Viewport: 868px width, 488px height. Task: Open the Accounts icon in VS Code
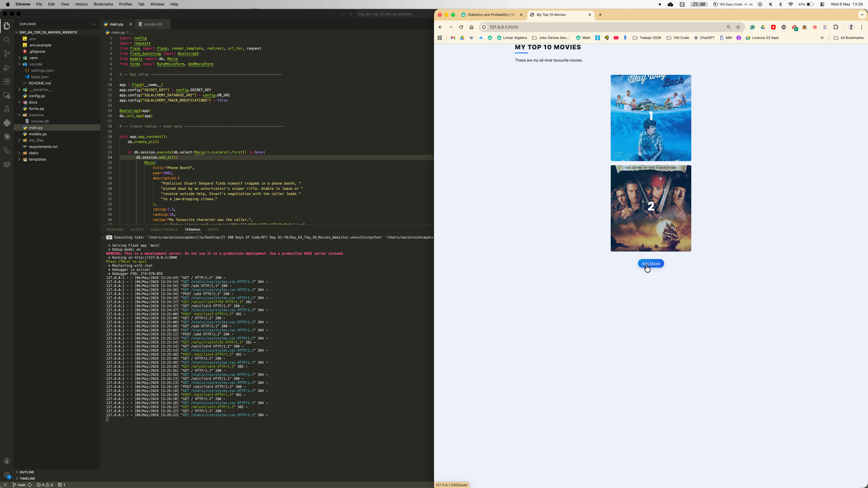coord(7,461)
